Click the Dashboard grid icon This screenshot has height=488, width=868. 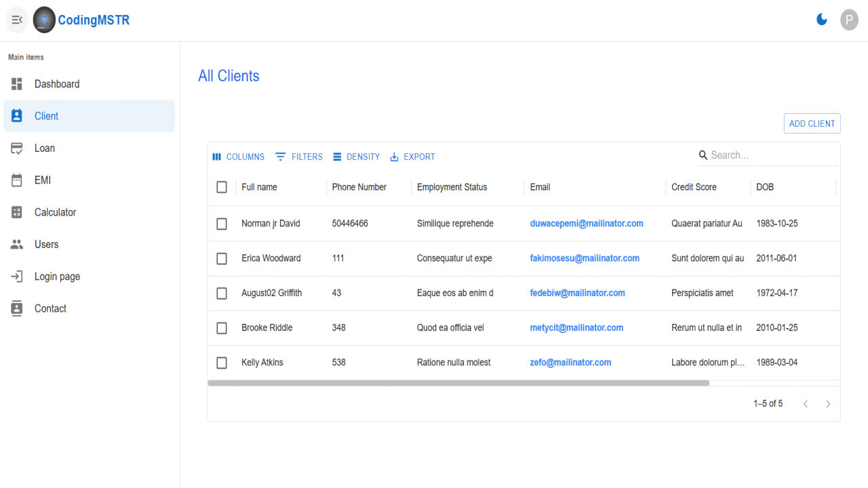(x=17, y=84)
